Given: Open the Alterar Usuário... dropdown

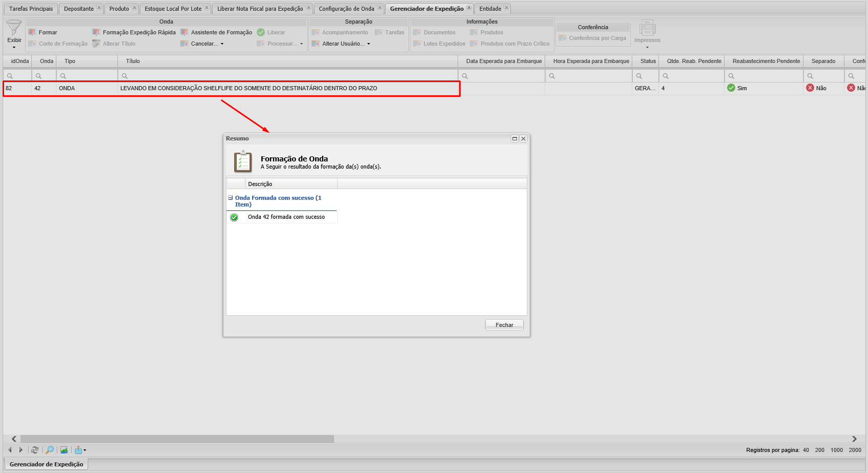Looking at the screenshot, I should tap(341, 44).
